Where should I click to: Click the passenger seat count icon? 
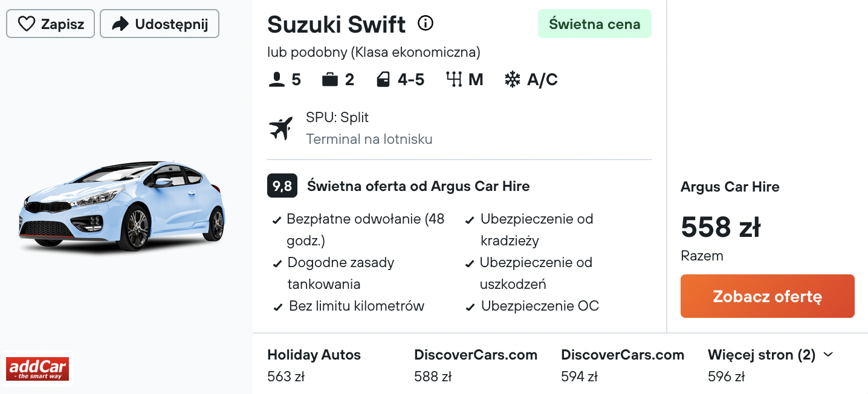(x=277, y=80)
